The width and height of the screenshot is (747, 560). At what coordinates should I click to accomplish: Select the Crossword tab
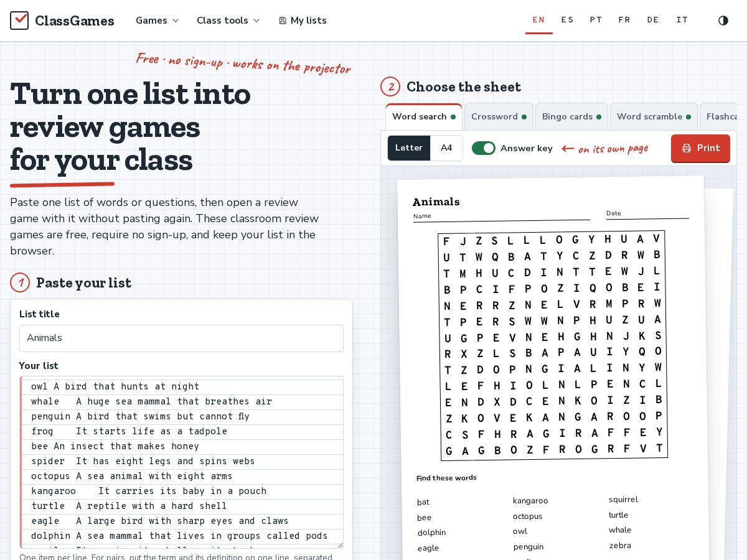point(499,117)
